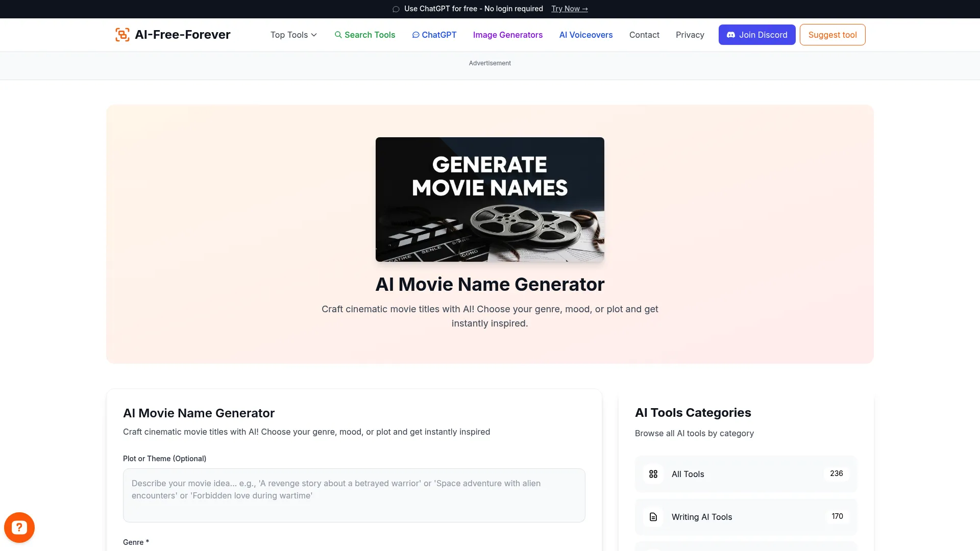Select AI Voiceovers in the navigation
Screen dimensions: 980x551
[x=585, y=35]
